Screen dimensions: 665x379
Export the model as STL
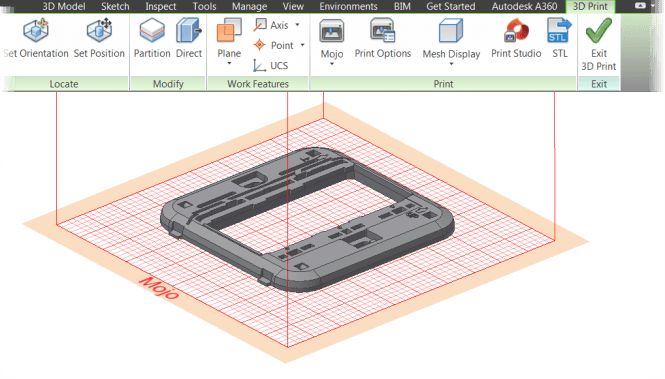point(559,38)
